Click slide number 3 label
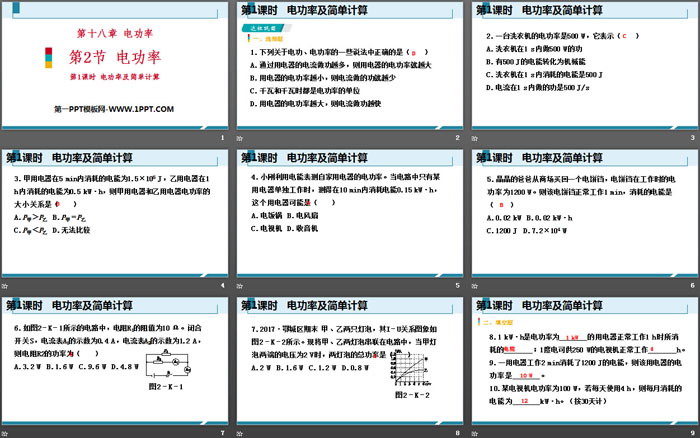700x438 pixels. pyautogui.click(x=692, y=138)
